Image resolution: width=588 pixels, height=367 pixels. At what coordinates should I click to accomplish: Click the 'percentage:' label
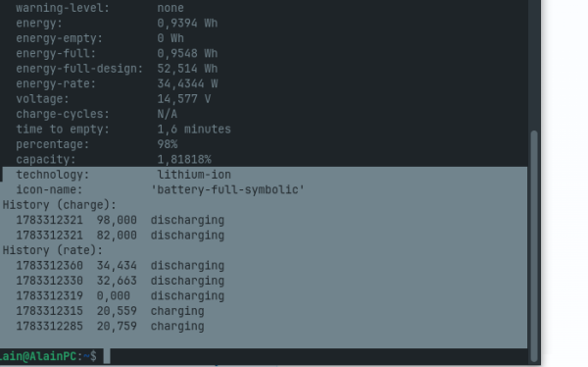coord(53,144)
